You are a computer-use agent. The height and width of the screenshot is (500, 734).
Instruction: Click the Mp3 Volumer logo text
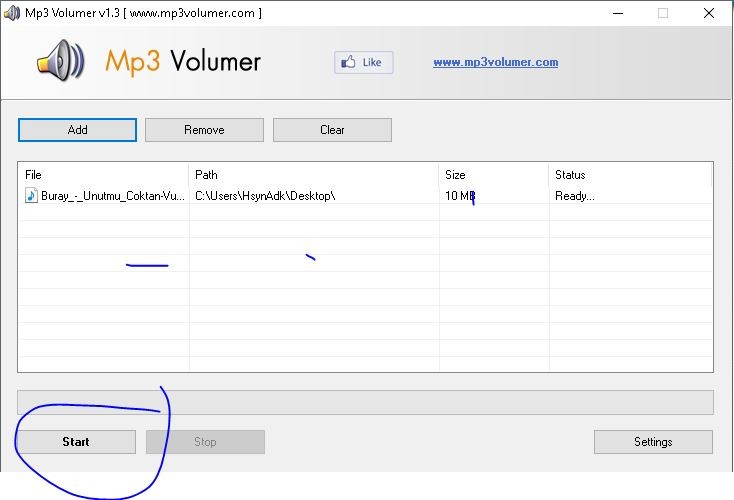point(183,61)
